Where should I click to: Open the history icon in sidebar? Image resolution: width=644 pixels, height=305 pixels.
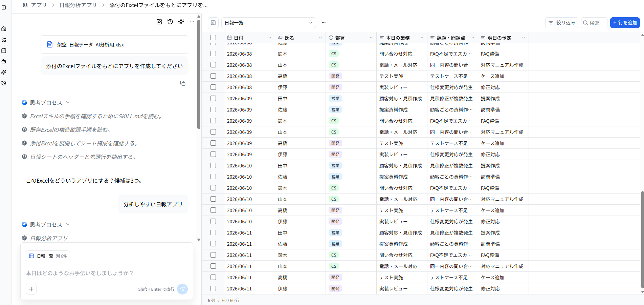click(x=4, y=83)
